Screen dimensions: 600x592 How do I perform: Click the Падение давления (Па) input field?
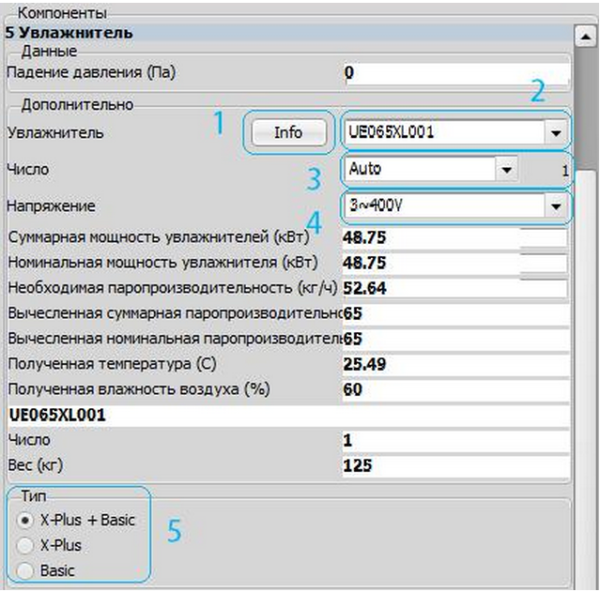453,73
